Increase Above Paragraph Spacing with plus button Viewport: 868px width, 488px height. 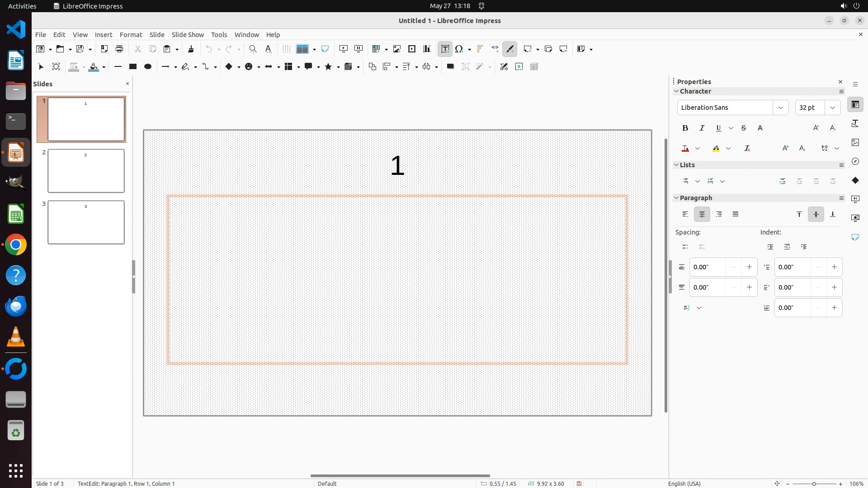point(749,267)
